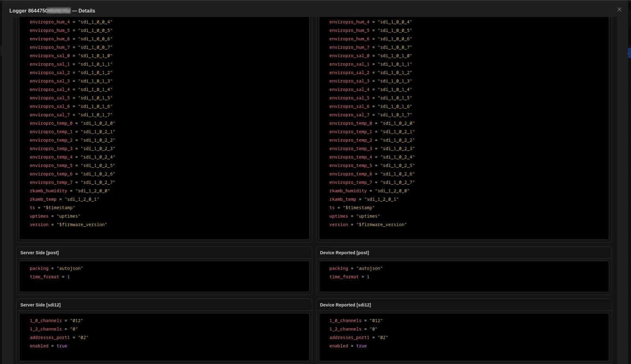Select enviropro_hum_4 in the left config panel
The image size is (631, 364).
pyautogui.click(x=71, y=22)
